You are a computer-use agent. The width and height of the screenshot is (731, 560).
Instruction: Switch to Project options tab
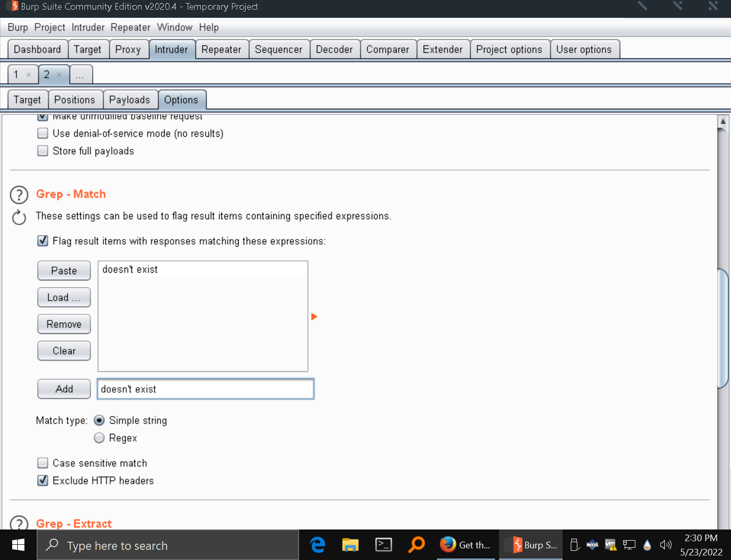coord(509,49)
